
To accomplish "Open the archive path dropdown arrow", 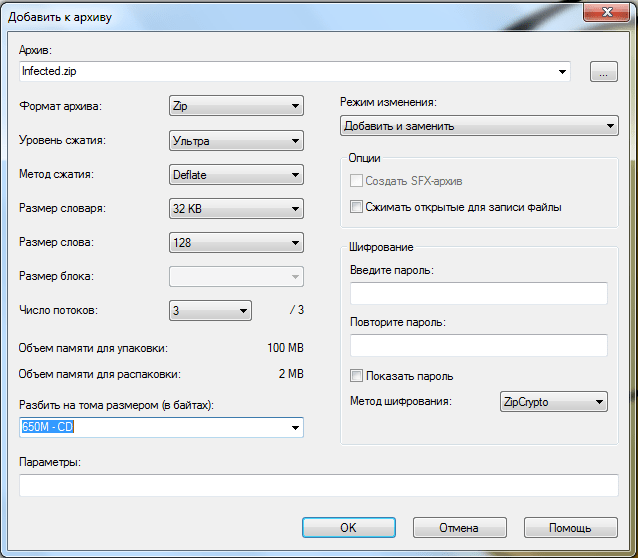I will 562,72.
